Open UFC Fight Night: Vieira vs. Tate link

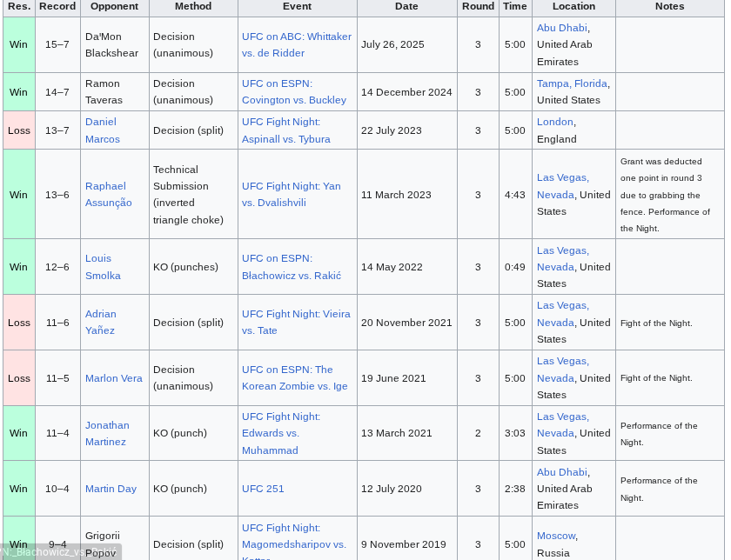tap(296, 322)
